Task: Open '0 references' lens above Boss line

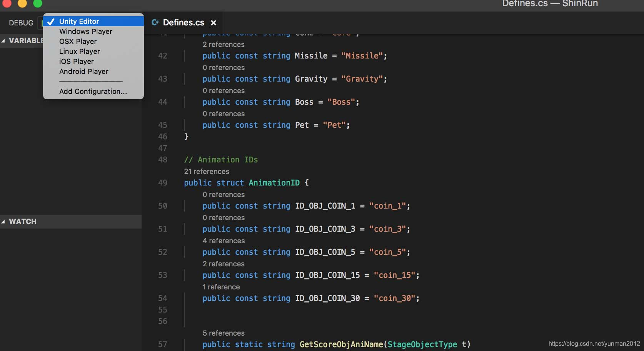Action: click(224, 90)
